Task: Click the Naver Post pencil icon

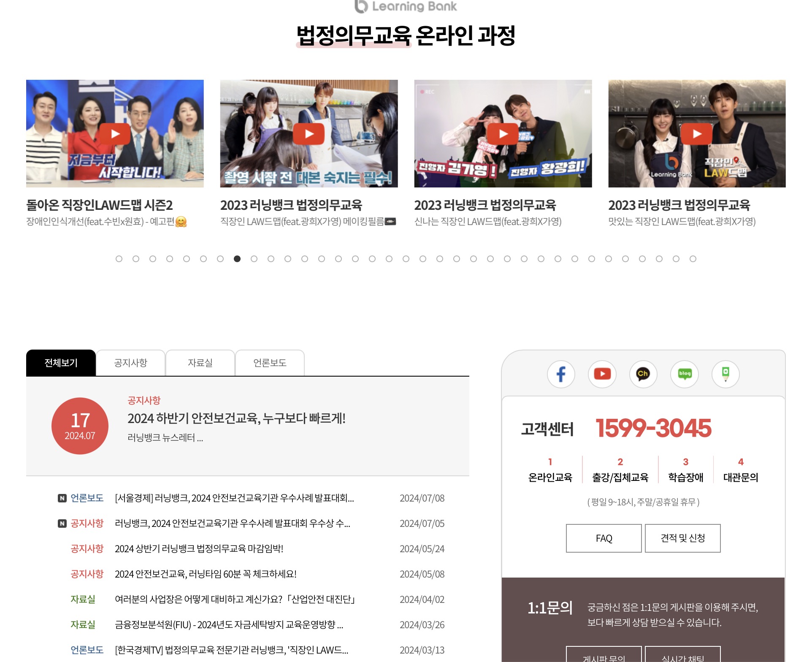Action: pyautogui.click(x=725, y=374)
